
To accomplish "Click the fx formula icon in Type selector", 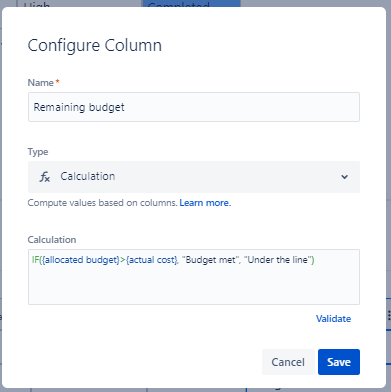I will (45, 177).
